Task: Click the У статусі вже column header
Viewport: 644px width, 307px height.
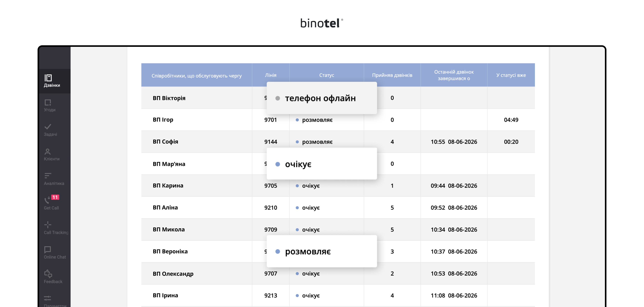Action: tap(511, 75)
